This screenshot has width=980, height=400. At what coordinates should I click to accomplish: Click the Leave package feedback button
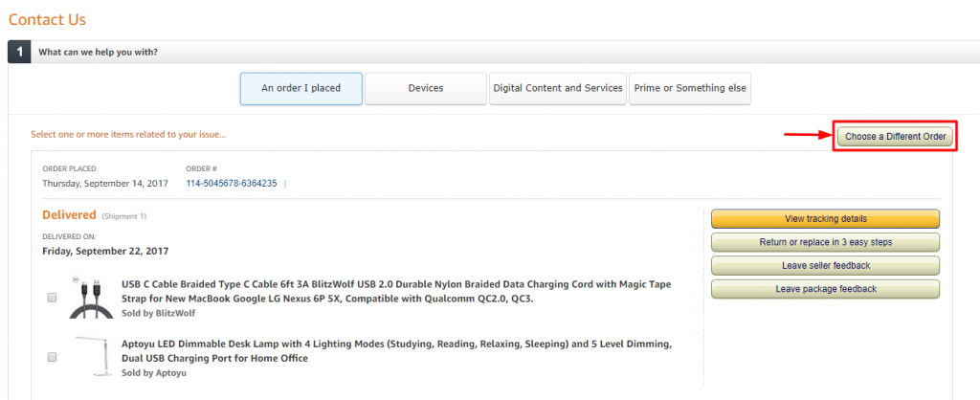click(825, 289)
